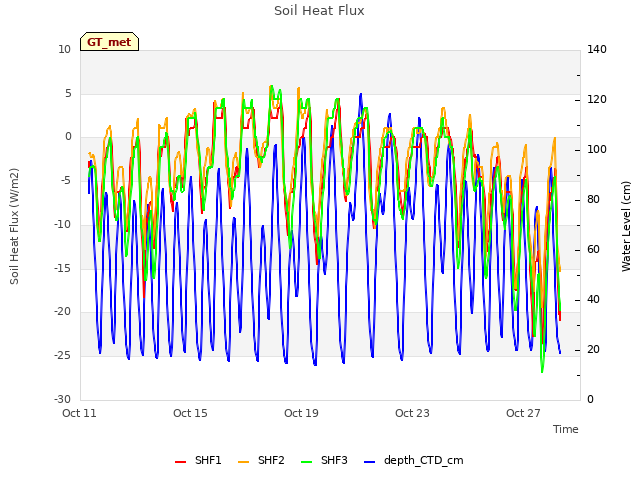Toggle the SHF1 legend entry
Screen dimensions: 640x480
pyautogui.click(x=198, y=460)
